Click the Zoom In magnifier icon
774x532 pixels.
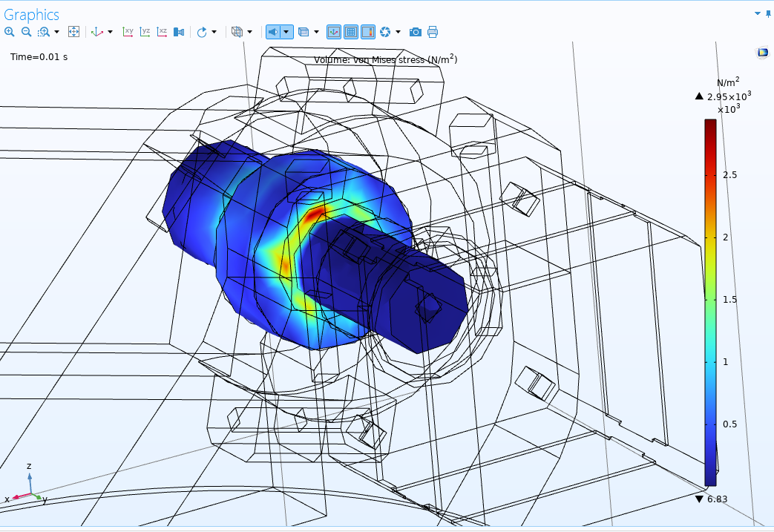9,32
